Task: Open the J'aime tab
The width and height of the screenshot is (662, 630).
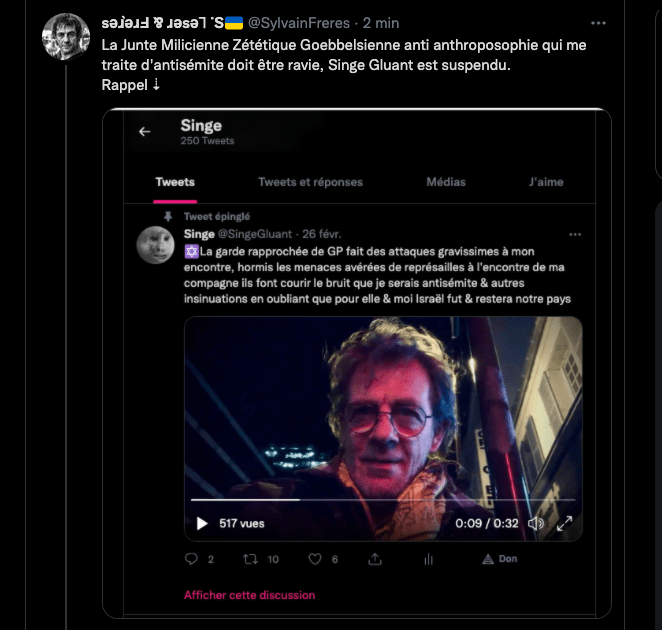Action: click(546, 182)
